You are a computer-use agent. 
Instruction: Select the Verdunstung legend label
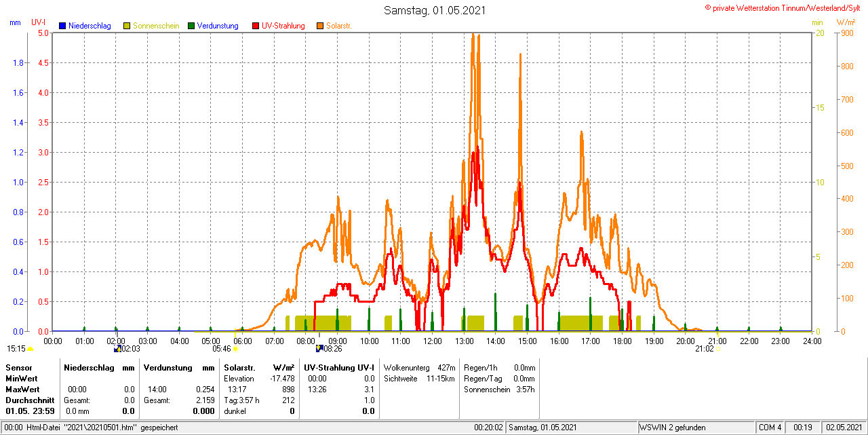218,26
